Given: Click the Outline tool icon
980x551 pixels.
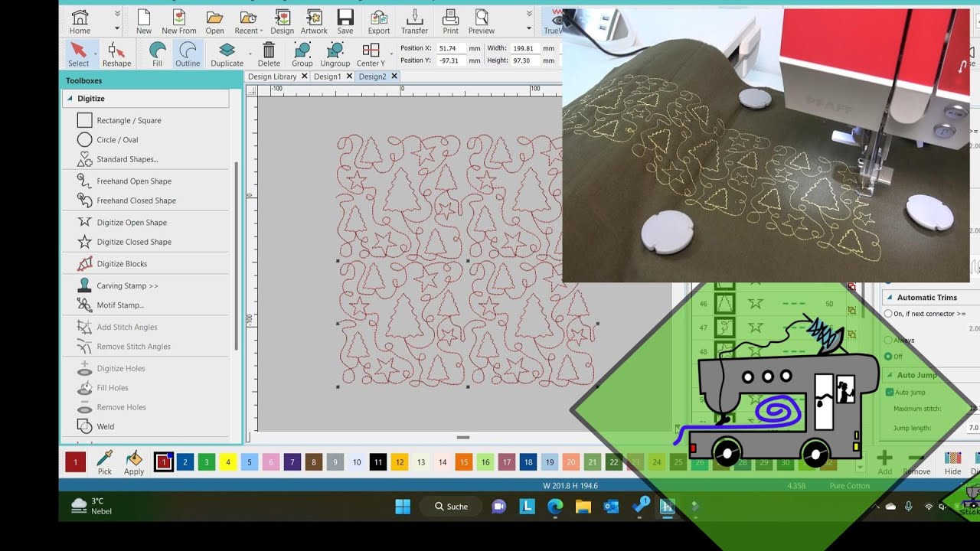Looking at the screenshot, I should (x=188, y=54).
